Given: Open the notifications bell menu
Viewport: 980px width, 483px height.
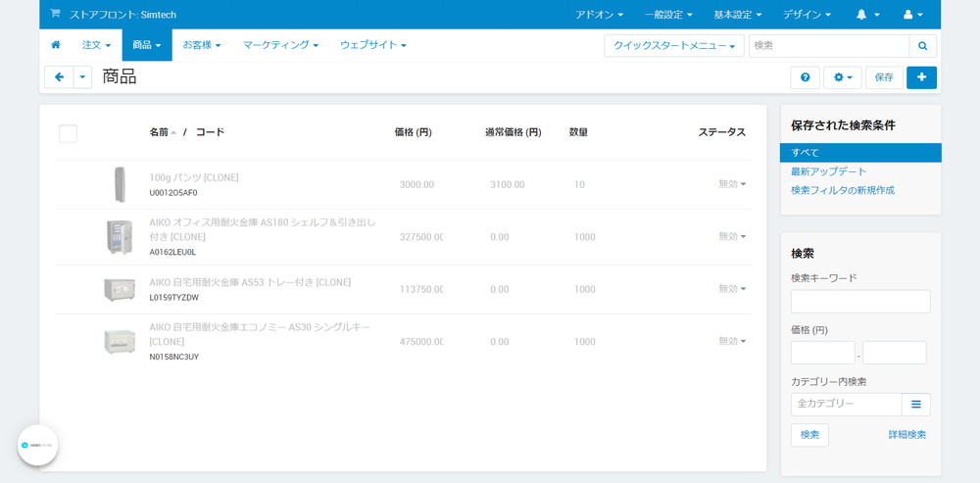Looking at the screenshot, I should [867, 15].
